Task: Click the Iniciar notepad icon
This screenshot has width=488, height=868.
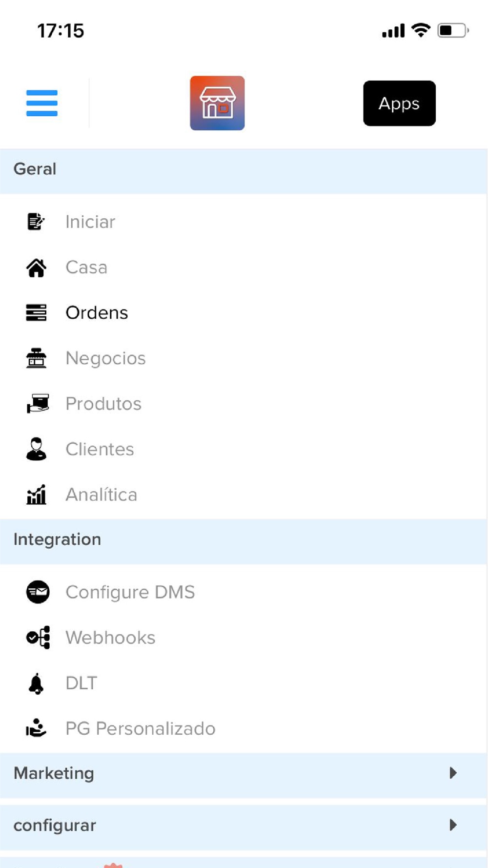Action: pyautogui.click(x=36, y=222)
